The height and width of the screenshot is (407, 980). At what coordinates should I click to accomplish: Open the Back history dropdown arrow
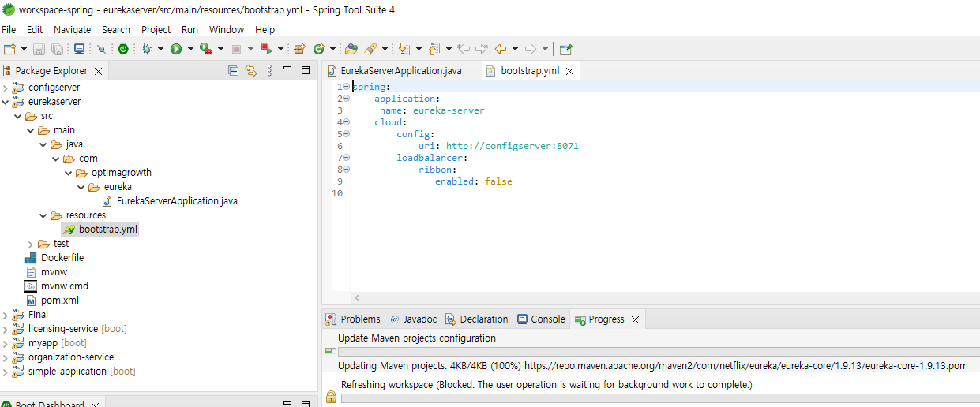(515, 49)
